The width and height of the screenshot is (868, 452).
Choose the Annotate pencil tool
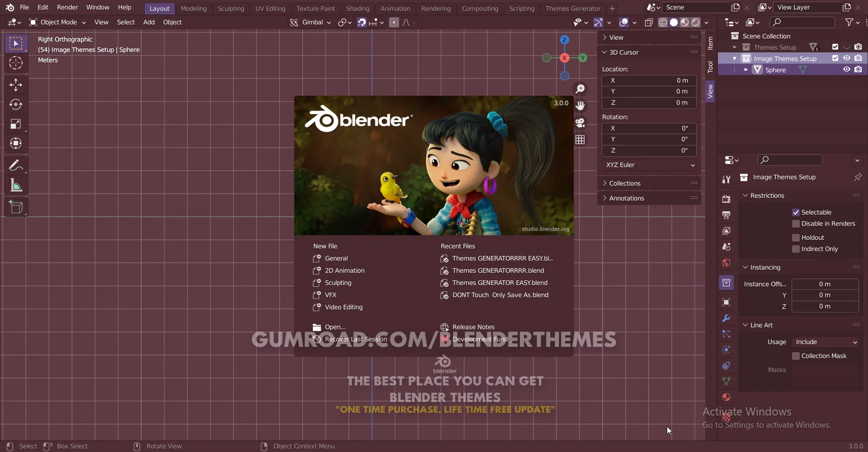pos(16,165)
